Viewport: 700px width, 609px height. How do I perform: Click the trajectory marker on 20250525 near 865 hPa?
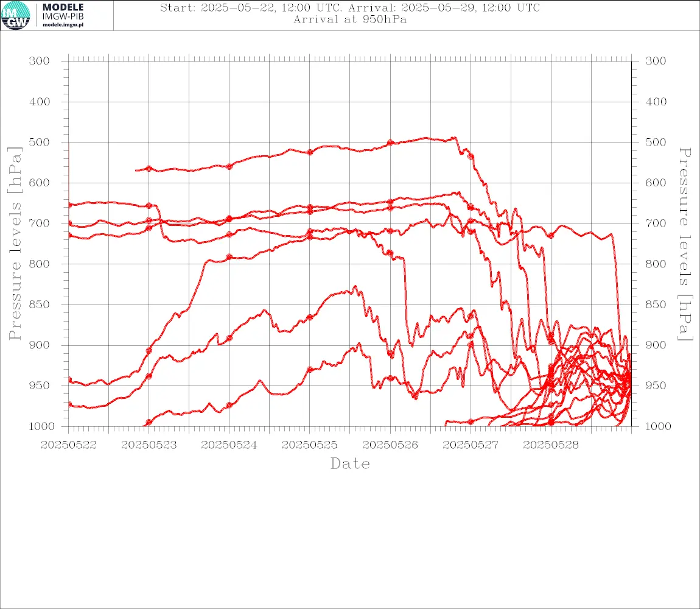pos(310,317)
